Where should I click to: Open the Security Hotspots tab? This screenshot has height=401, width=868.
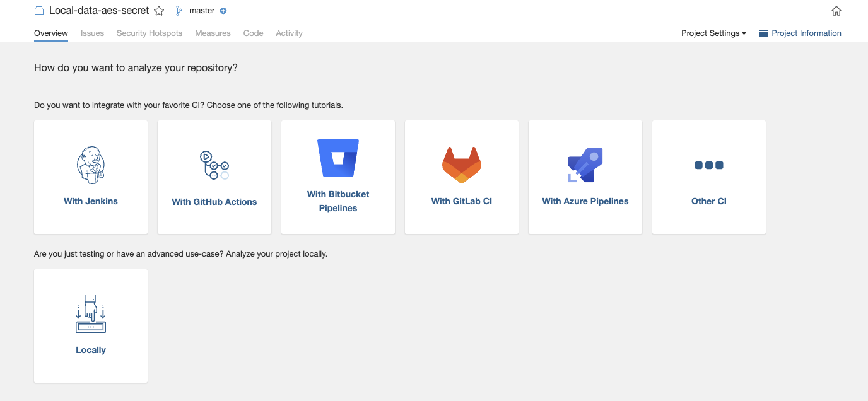point(150,33)
